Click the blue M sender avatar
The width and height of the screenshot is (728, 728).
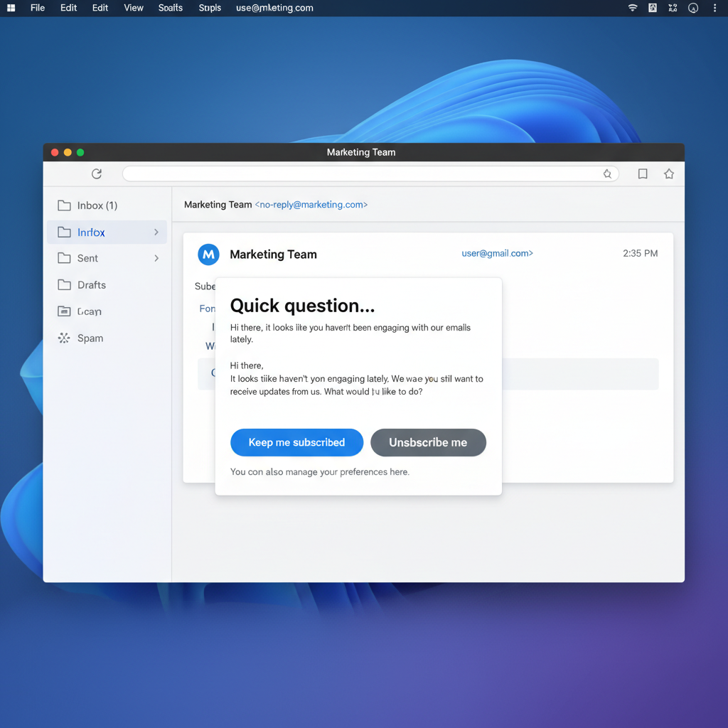click(x=208, y=255)
